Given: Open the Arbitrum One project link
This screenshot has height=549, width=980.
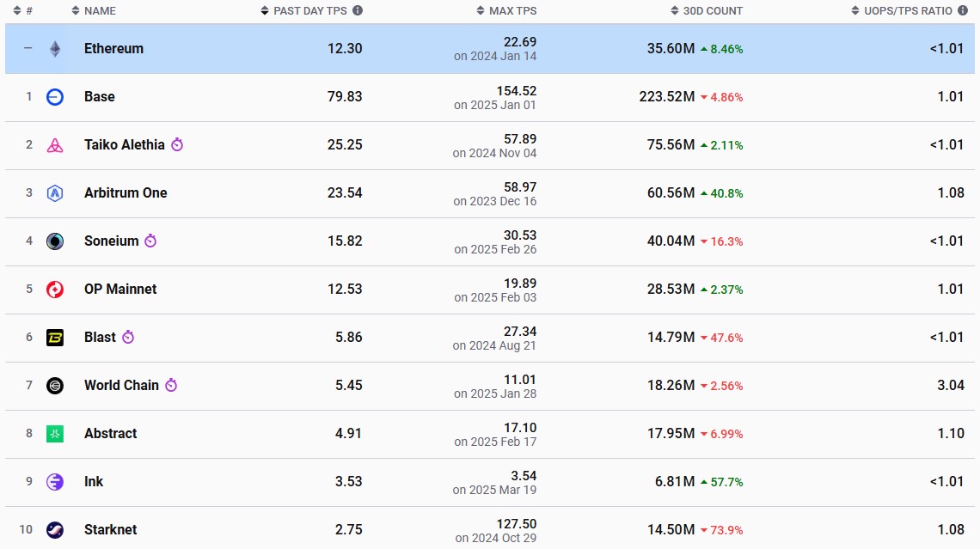Looking at the screenshot, I should pos(126,193).
